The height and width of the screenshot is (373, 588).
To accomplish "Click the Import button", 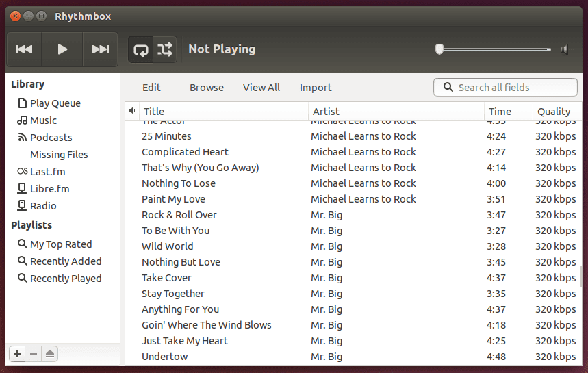I will pos(316,88).
